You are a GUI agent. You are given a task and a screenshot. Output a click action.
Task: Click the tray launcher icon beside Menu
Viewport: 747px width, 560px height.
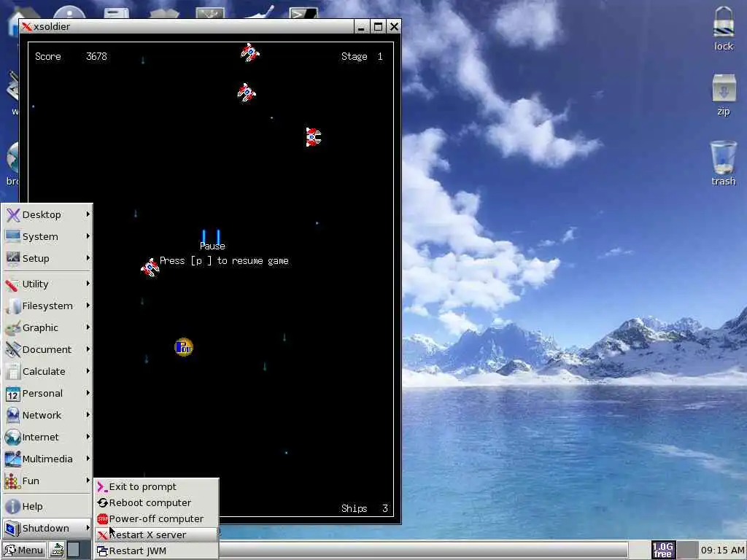tap(57, 550)
